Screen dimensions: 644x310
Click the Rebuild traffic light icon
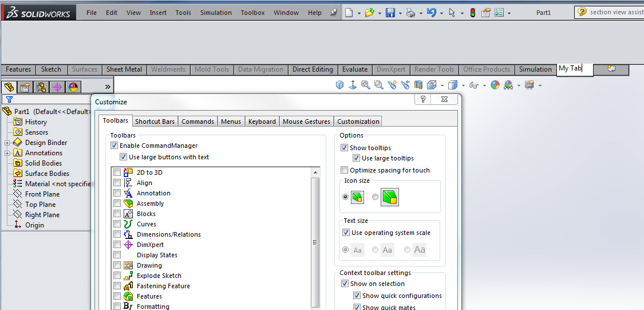click(x=473, y=13)
